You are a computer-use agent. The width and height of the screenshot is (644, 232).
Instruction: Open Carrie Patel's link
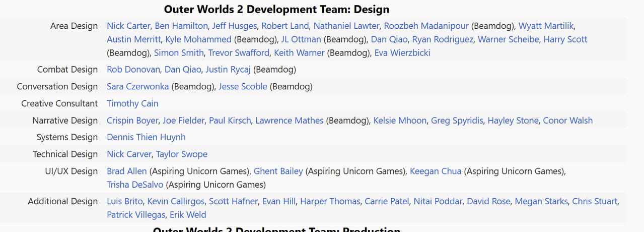pos(387,201)
